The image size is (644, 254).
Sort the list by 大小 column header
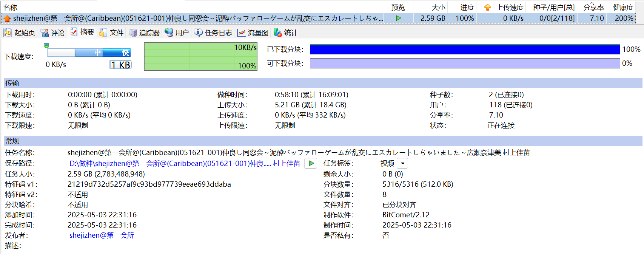[x=438, y=8]
